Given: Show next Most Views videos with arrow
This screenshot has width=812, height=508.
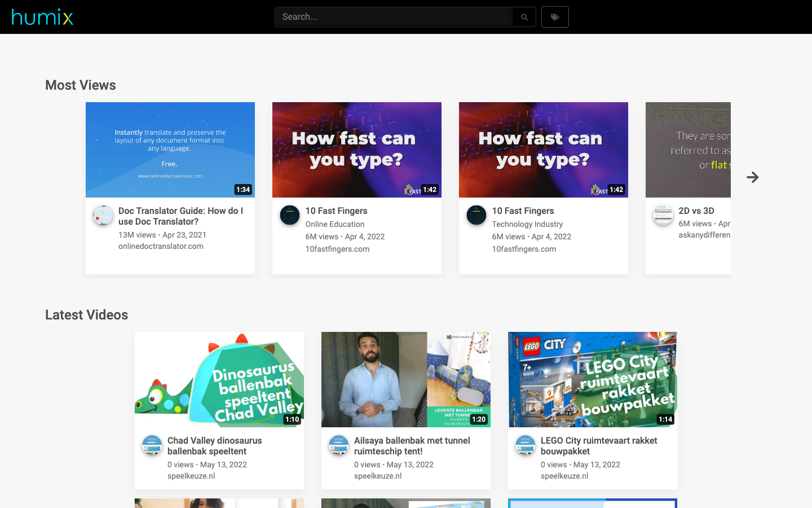Looking at the screenshot, I should click(753, 177).
